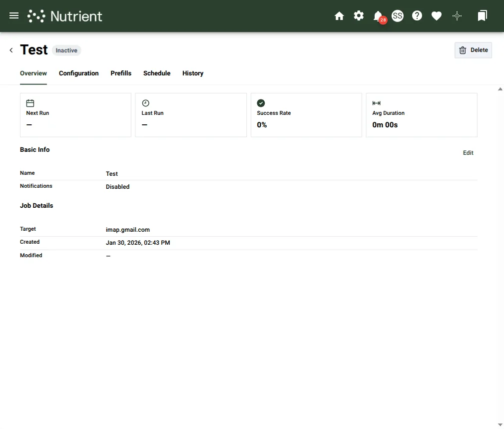Delete the Test job
The height and width of the screenshot is (429, 504).
473,50
